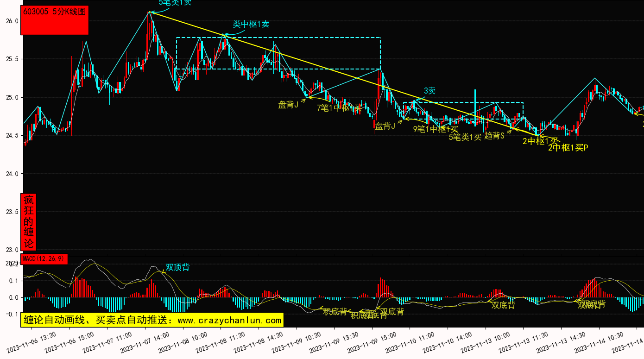644x359 pixels.
Task: Select the 2023-11-10 11:00 time label
Action: pos(410,342)
